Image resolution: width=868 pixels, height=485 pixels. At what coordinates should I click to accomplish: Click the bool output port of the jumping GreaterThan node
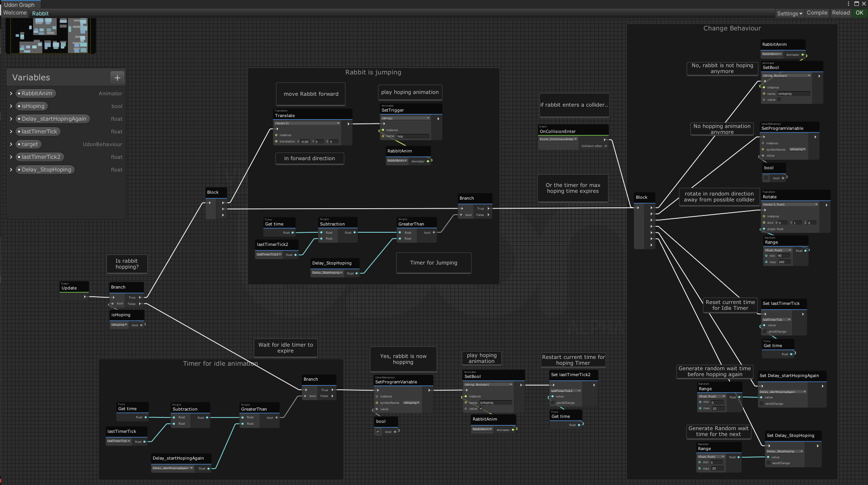tap(434, 232)
